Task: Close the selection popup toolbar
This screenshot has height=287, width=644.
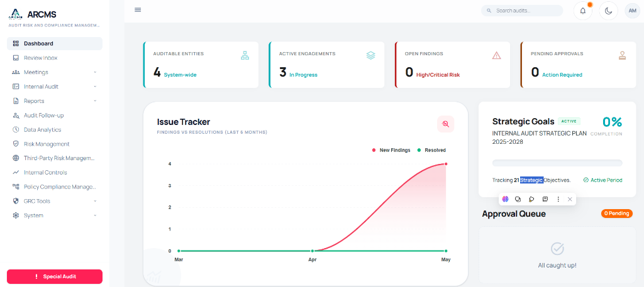Action: click(x=570, y=199)
